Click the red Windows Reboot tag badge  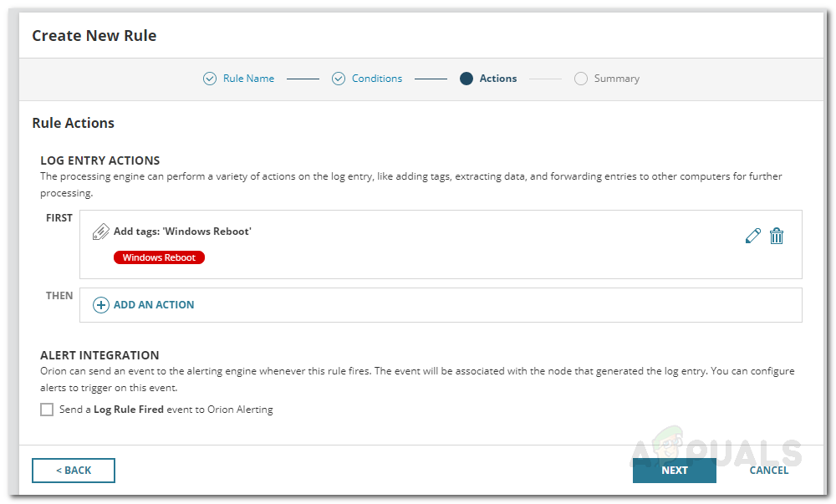159,257
